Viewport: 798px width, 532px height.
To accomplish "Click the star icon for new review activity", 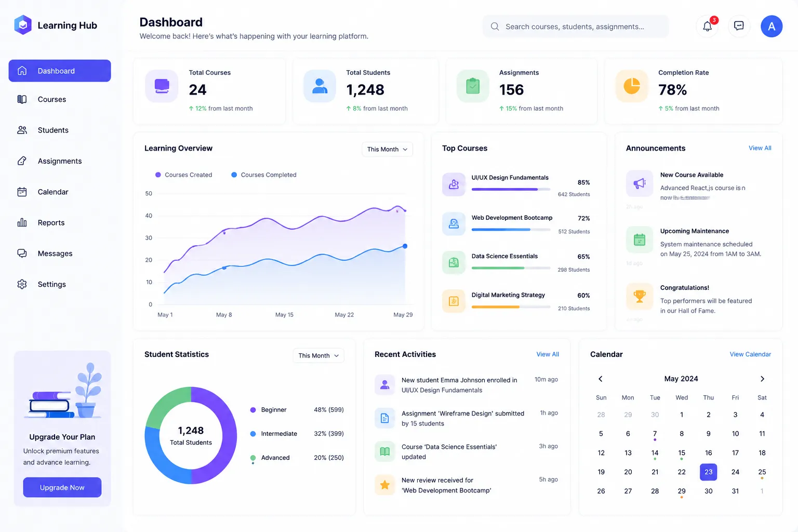I will pyautogui.click(x=385, y=485).
